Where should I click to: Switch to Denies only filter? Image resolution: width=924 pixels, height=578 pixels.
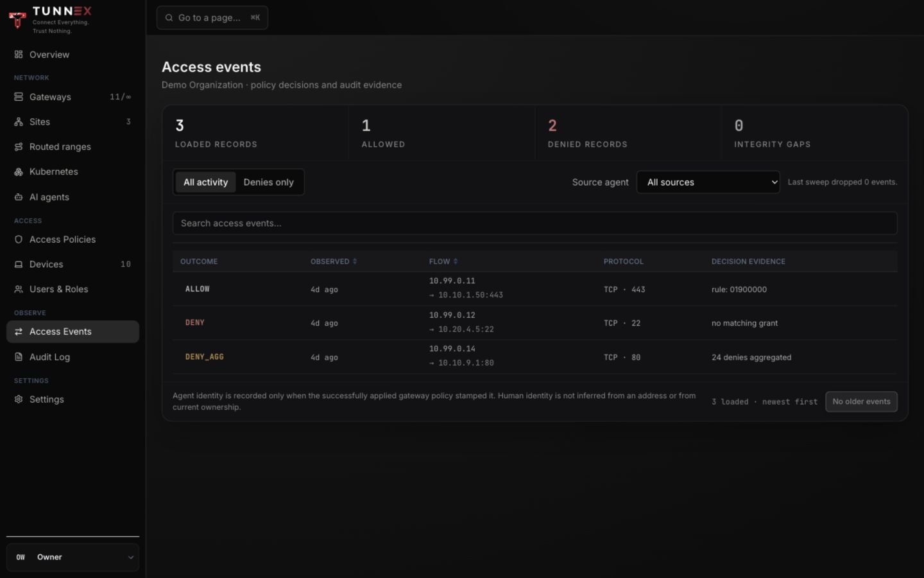tap(268, 182)
